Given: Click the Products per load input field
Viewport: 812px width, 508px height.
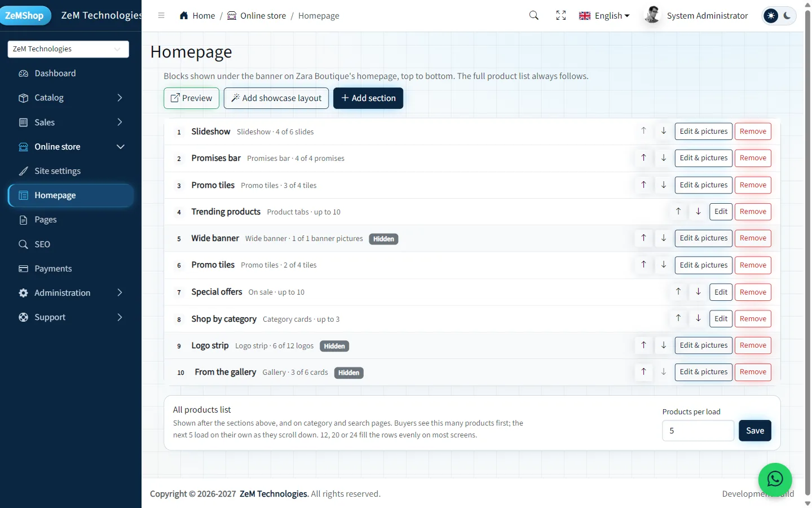Looking at the screenshot, I should tap(698, 431).
